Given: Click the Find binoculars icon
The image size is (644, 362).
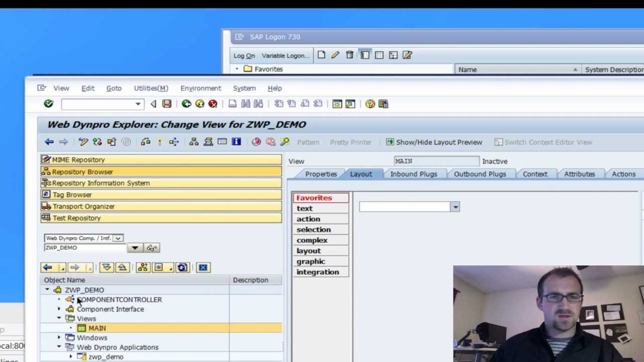Looking at the screenshot, I should pos(246,104).
